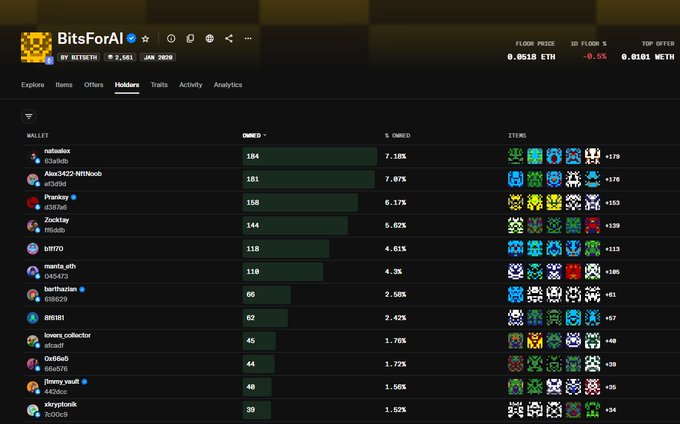The height and width of the screenshot is (424, 680).
Task: Click the Wallet column header
Action: (x=38, y=136)
